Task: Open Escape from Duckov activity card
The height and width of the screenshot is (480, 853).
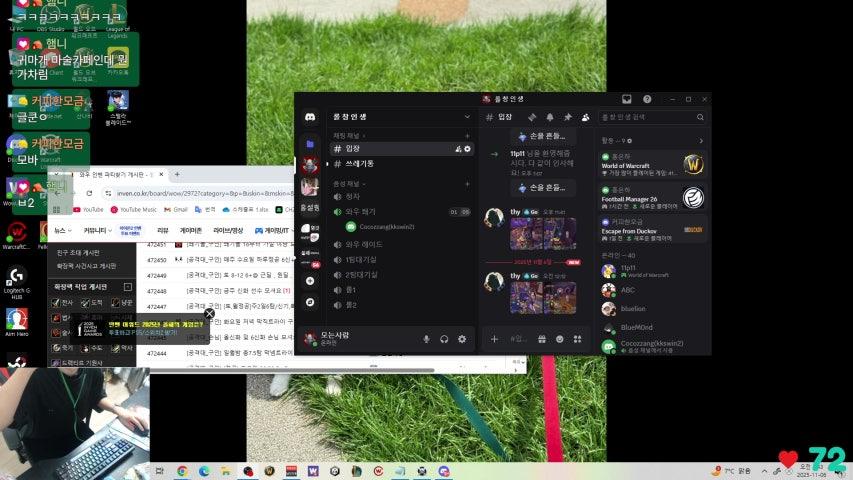Action: coord(653,230)
